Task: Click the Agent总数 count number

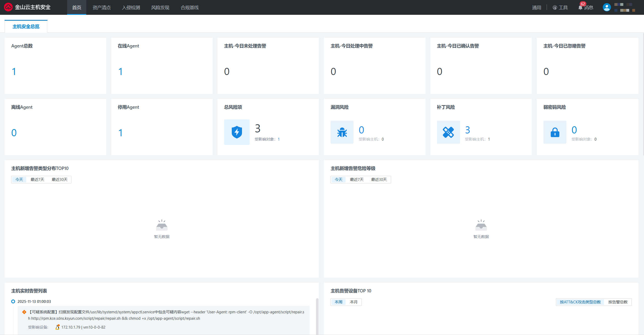Action: pyautogui.click(x=14, y=72)
